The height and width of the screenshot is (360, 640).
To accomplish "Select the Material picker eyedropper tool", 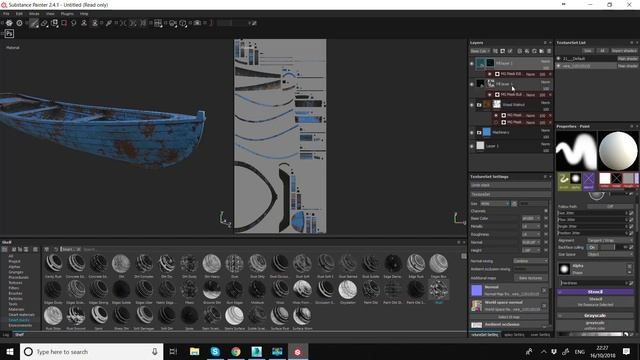I will click(x=109, y=23).
